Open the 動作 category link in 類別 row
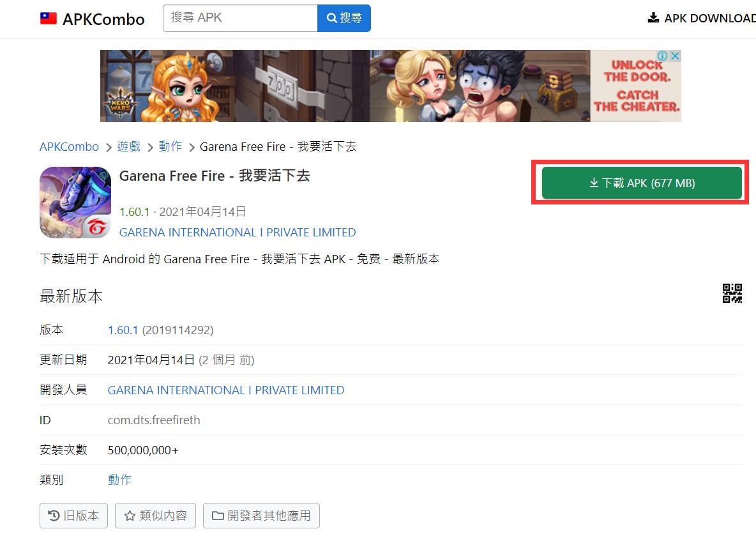The image size is (756, 545). [119, 480]
